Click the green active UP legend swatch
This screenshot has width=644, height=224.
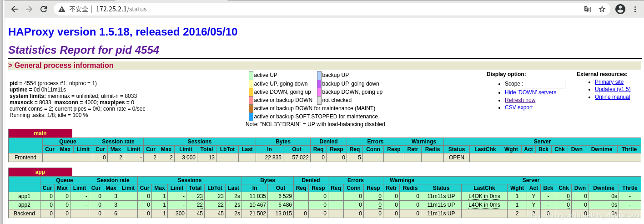(251, 75)
